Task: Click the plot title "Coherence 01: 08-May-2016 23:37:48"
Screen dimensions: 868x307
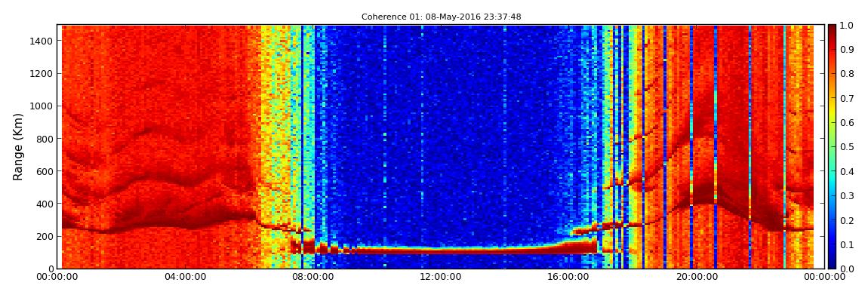Action: click(x=442, y=17)
